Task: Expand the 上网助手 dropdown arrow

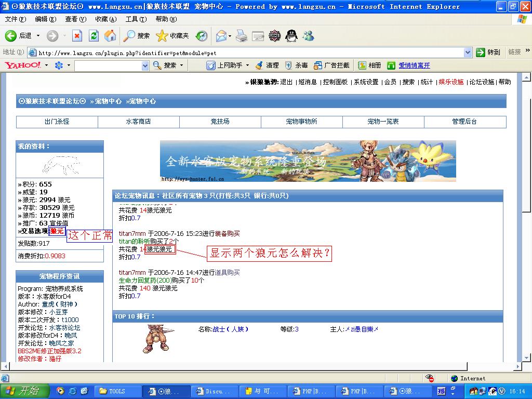Action: [x=247, y=65]
